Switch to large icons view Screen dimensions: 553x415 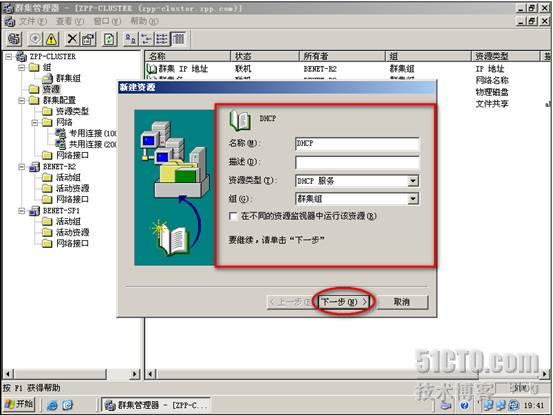coord(131,39)
